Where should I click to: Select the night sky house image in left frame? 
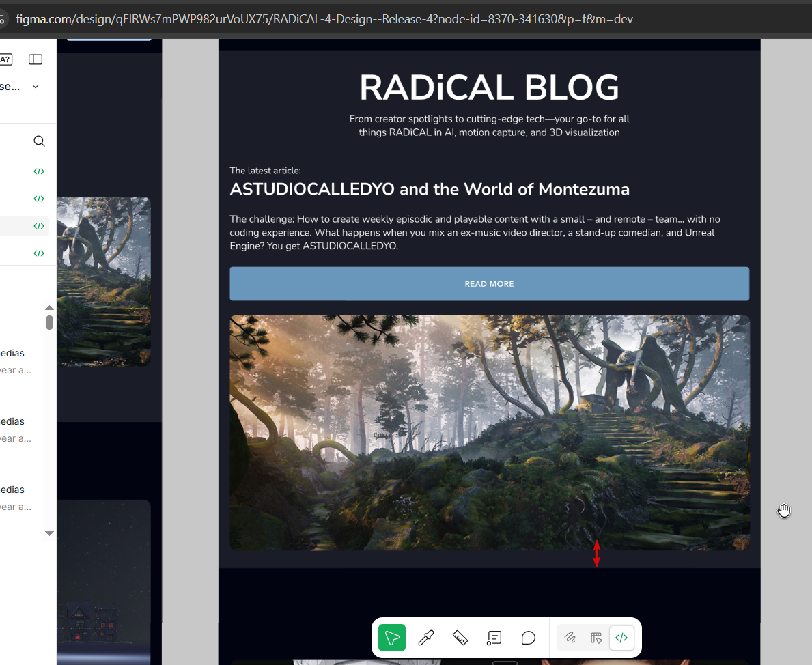point(104,582)
